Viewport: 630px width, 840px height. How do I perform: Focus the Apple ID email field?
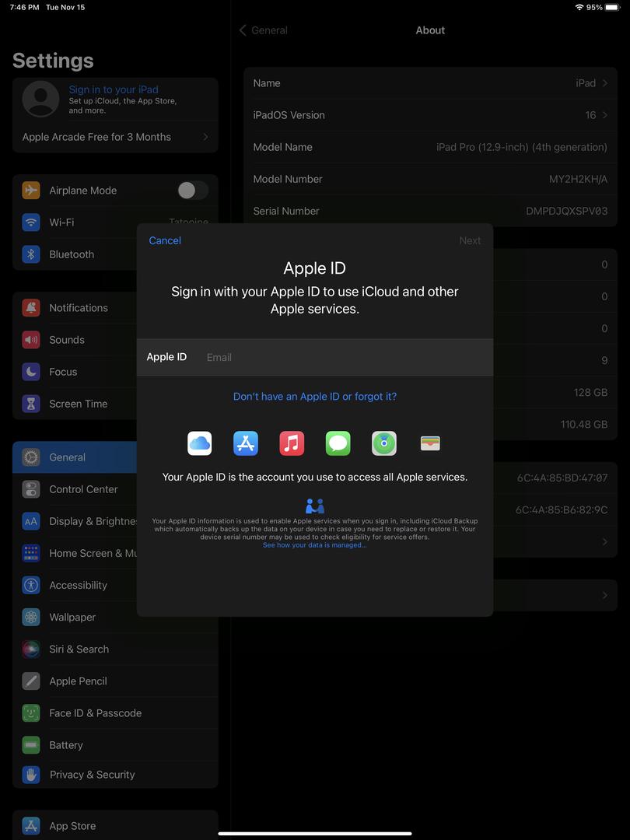click(315, 357)
